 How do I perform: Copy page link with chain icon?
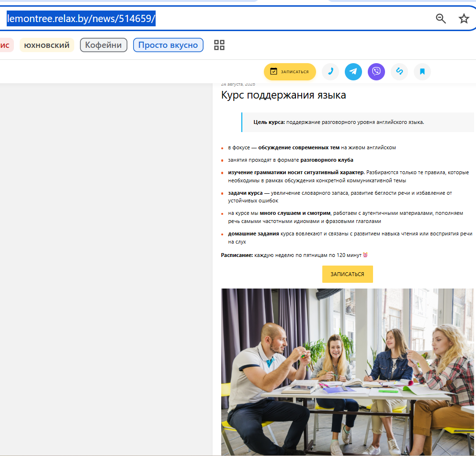pos(399,72)
